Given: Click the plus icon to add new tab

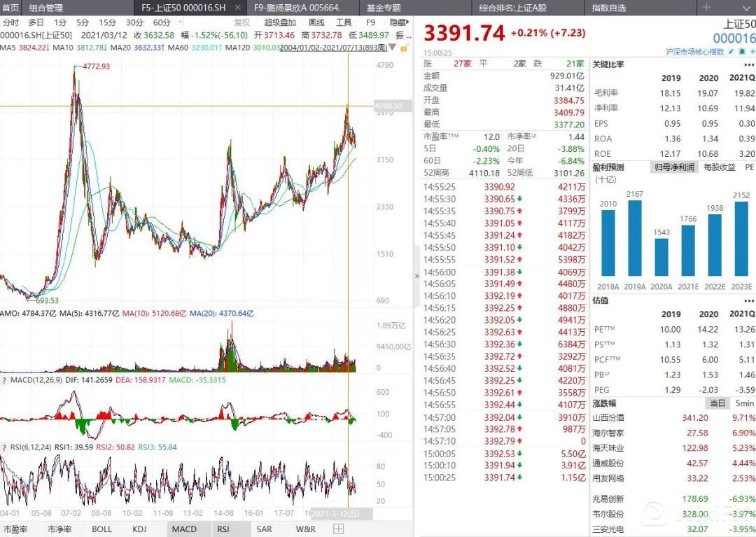Looking at the screenshot, I should 706,8.
